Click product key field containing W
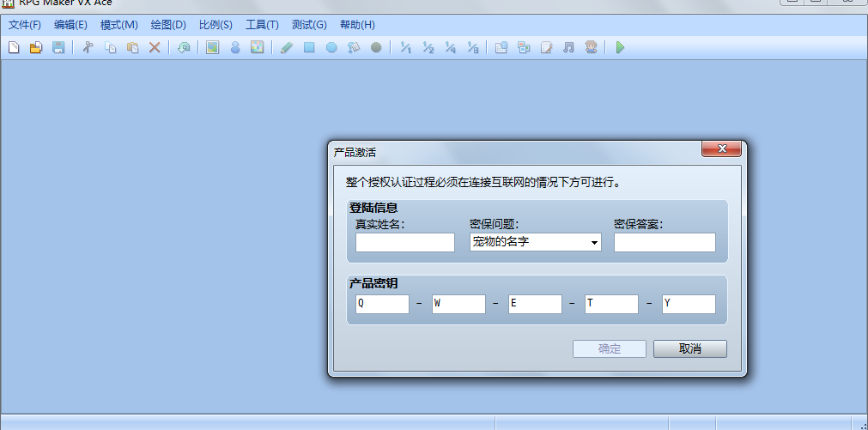The height and width of the screenshot is (430, 868). point(458,304)
